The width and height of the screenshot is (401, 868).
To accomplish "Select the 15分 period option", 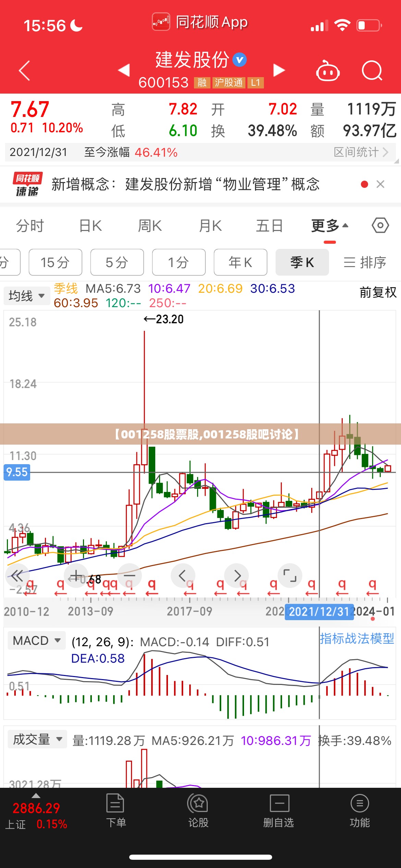I will [x=56, y=262].
